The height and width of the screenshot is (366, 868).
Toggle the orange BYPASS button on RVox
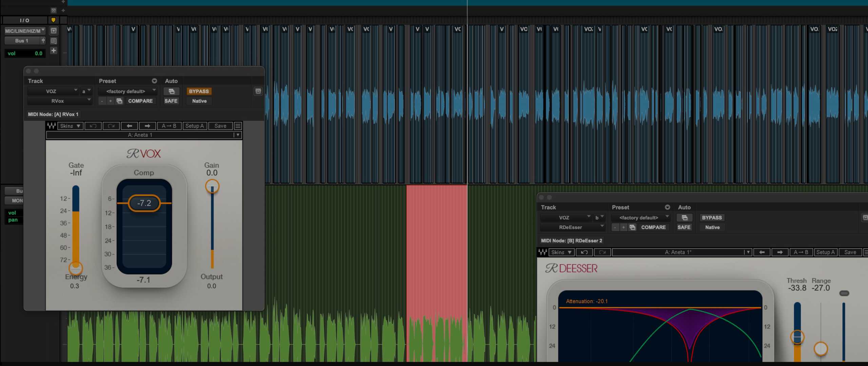[x=199, y=91]
